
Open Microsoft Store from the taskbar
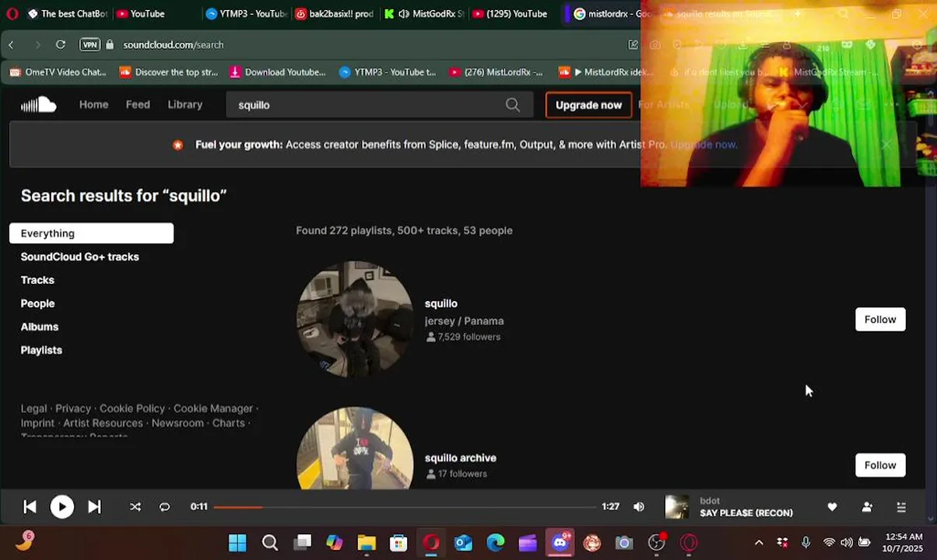point(398,543)
